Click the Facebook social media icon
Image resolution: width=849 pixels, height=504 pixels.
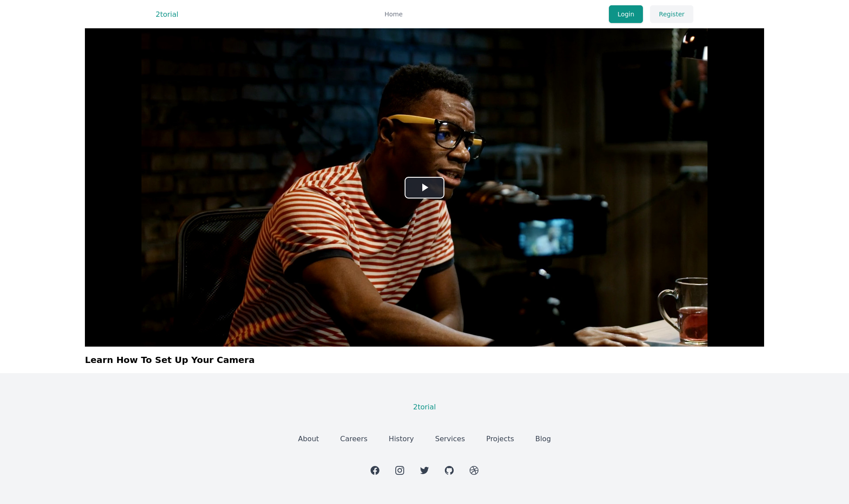pos(375,470)
